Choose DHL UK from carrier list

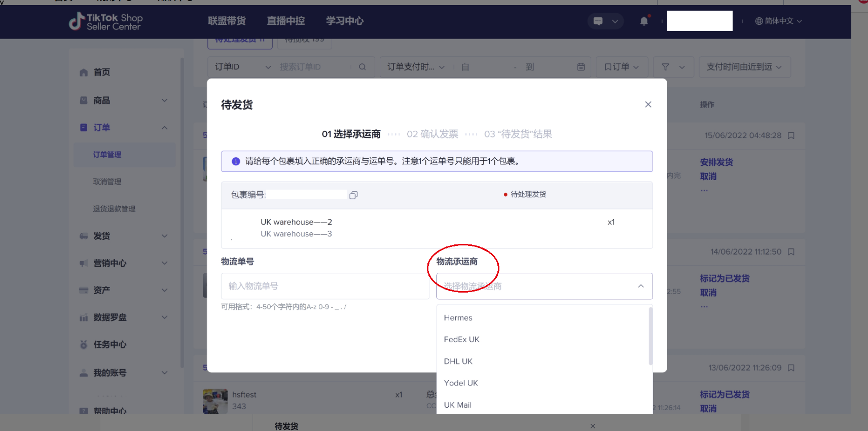458,362
